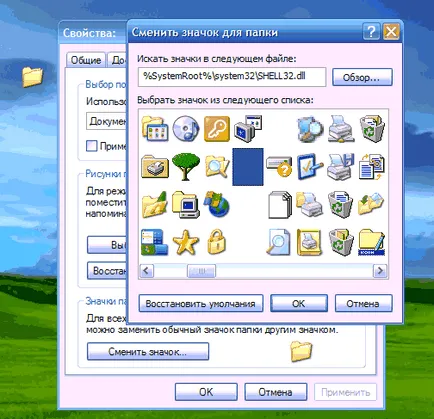Click the right arrow of icon list scrollbar
This screenshot has height=419, width=434.
click(380, 271)
